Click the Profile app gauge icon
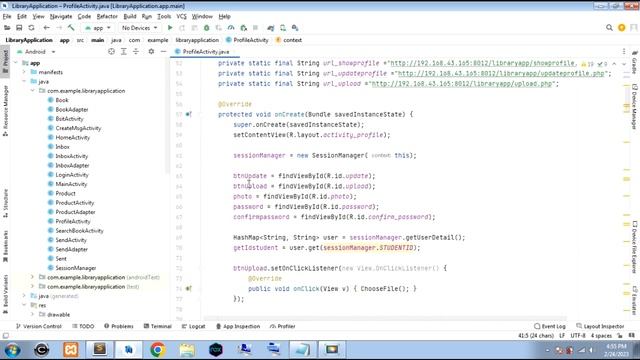Image resolution: width=640 pixels, height=360 pixels. tap(231, 28)
